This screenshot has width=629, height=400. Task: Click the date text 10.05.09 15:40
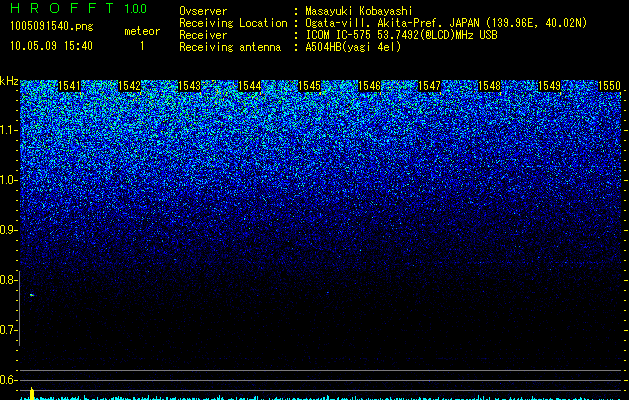point(51,46)
